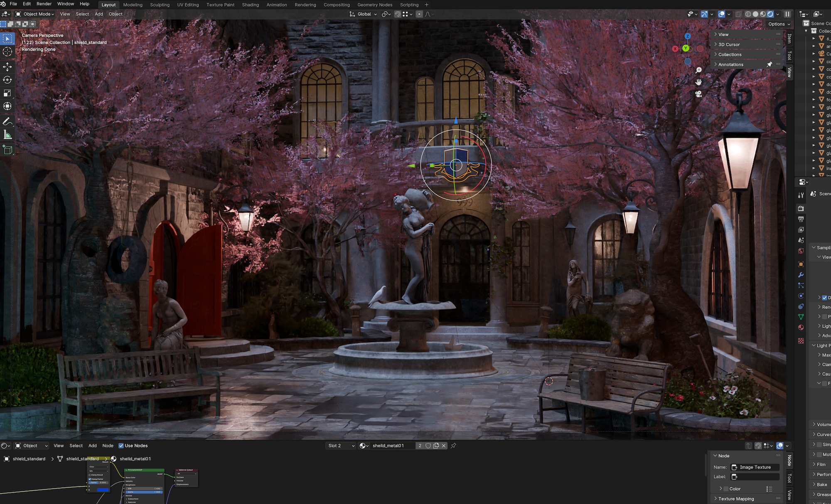Click the Add Cube tool icon
Screen dimensions: 831x504
click(x=7, y=149)
